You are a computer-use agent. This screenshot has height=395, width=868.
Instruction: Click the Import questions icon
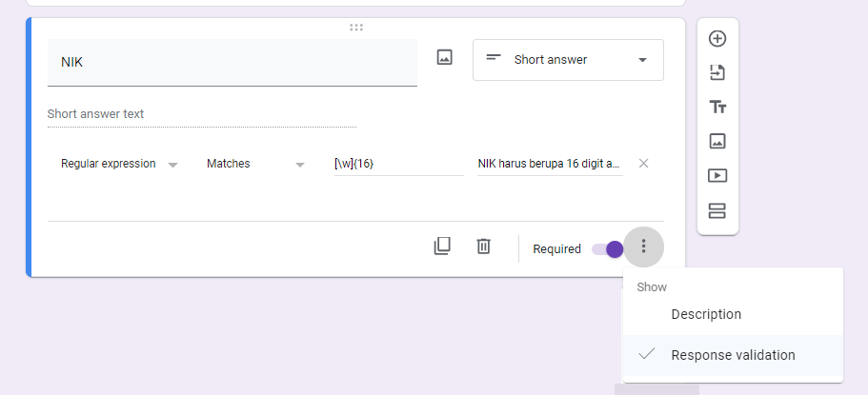[x=717, y=73]
